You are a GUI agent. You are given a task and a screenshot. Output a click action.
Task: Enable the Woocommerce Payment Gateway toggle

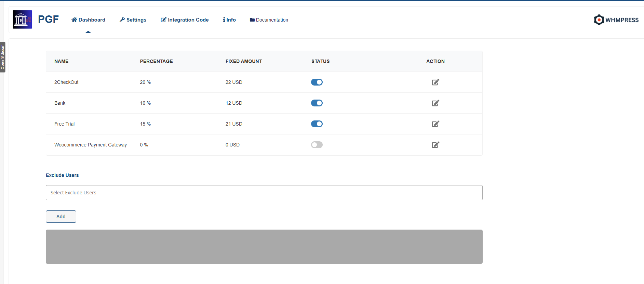point(317,145)
